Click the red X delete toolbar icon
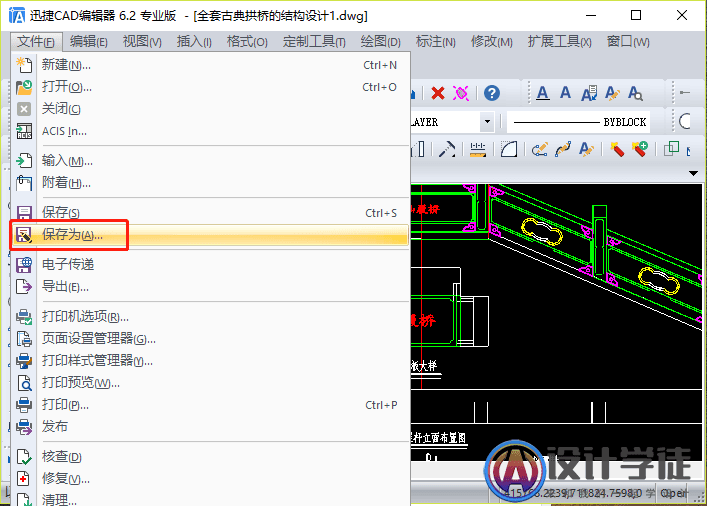This screenshot has width=707, height=506. (x=437, y=93)
